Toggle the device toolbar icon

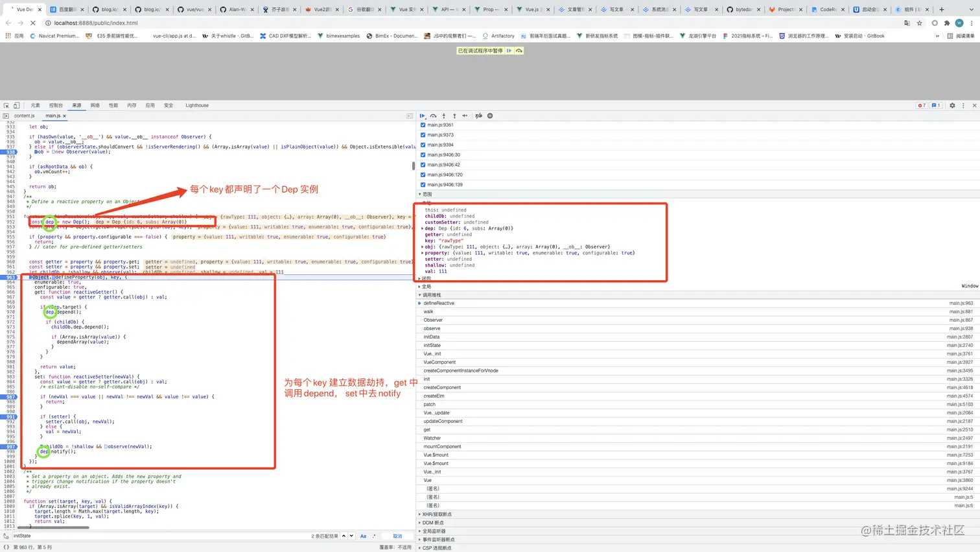point(17,105)
